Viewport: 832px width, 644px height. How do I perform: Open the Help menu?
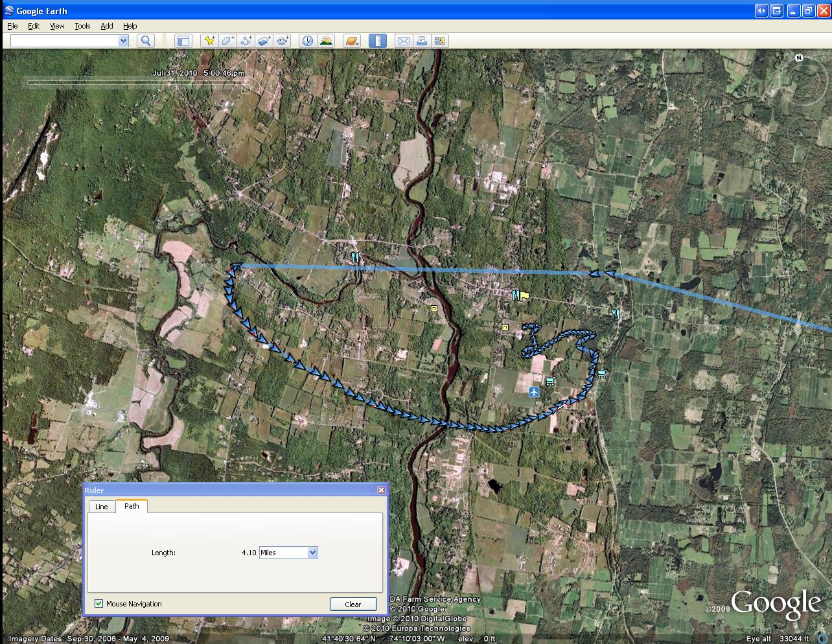click(x=130, y=26)
